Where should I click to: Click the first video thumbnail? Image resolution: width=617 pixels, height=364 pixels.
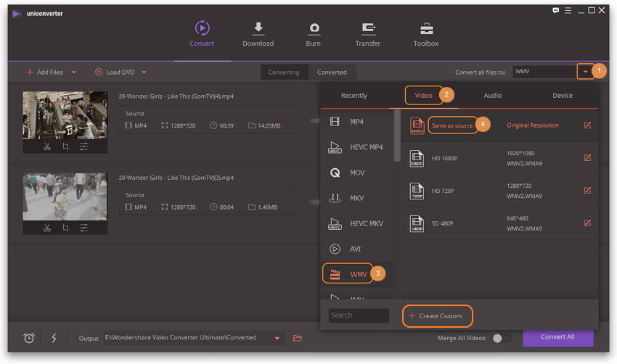click(65, 115)
